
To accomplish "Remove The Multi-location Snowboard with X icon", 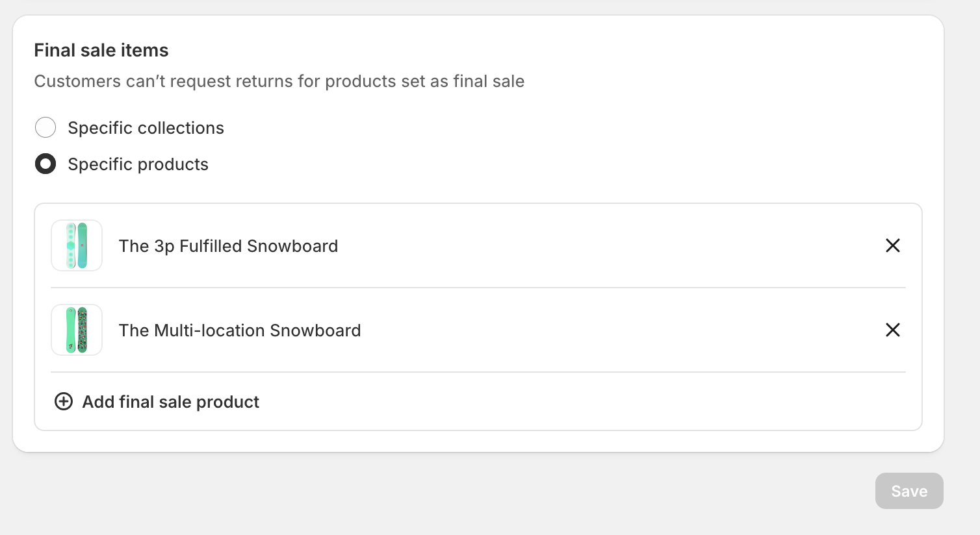I will click(893, 330).
